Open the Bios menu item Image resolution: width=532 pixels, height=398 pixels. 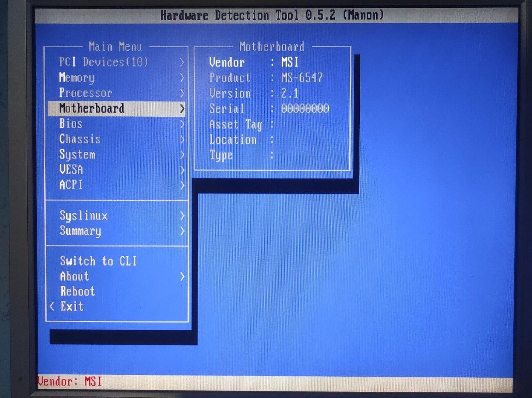point(71,124)
